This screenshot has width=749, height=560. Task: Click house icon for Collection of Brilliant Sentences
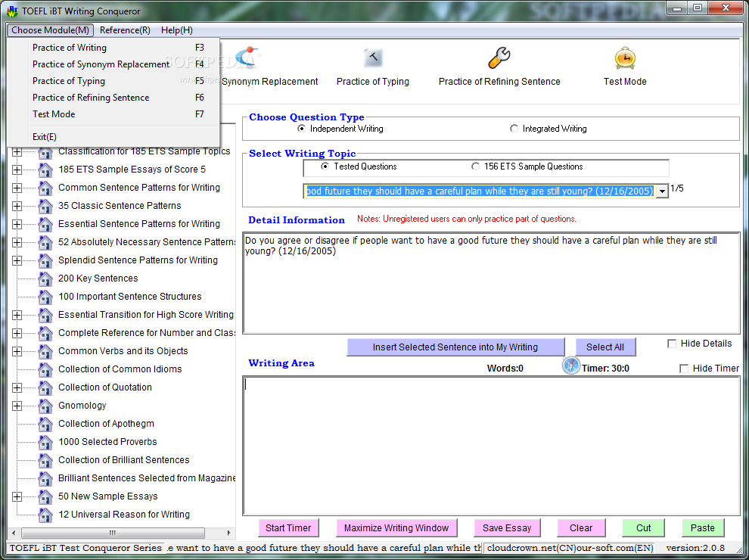[45, 460]
